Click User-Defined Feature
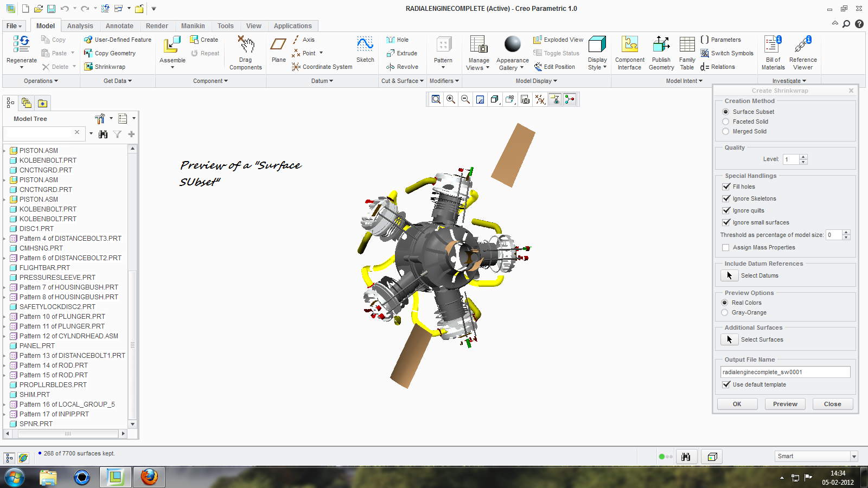Screen dimensions: 868x488 [118, 40]
